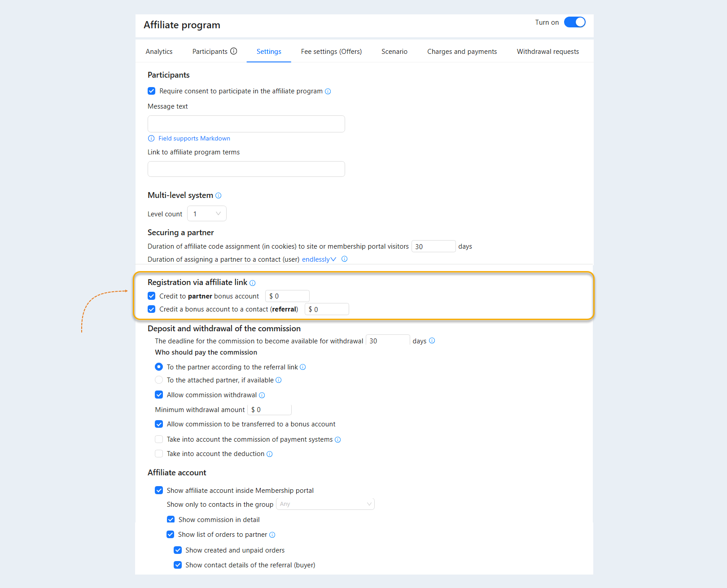Click info icon beside Registration via affiliate link

coord(253,283)
